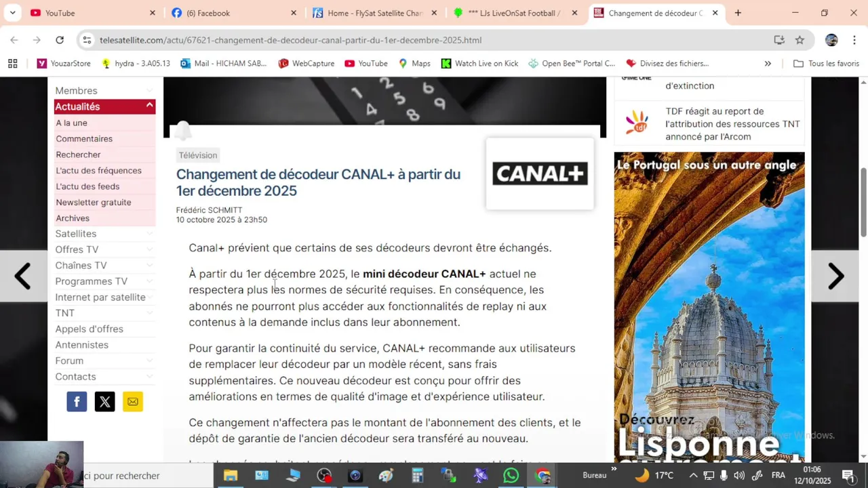868x488 pixels.
Task: Open WhatsApp from the taskbar
Action: click(x=511, y=475)
